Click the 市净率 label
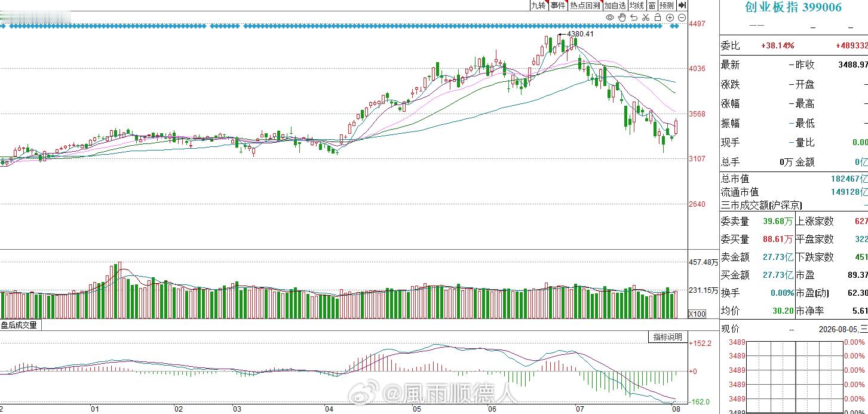This screenshot has width=868, height=414. point(809,311)
